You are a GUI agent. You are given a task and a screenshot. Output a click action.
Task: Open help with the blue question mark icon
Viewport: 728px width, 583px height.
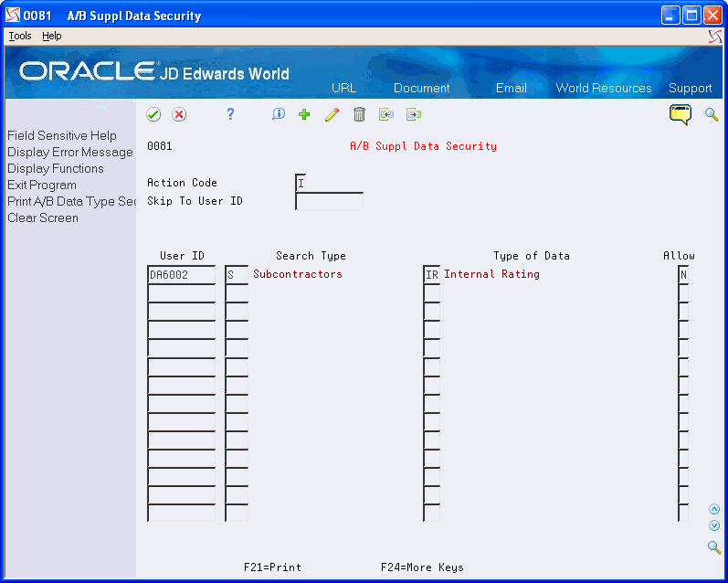(x=230, y=114)
